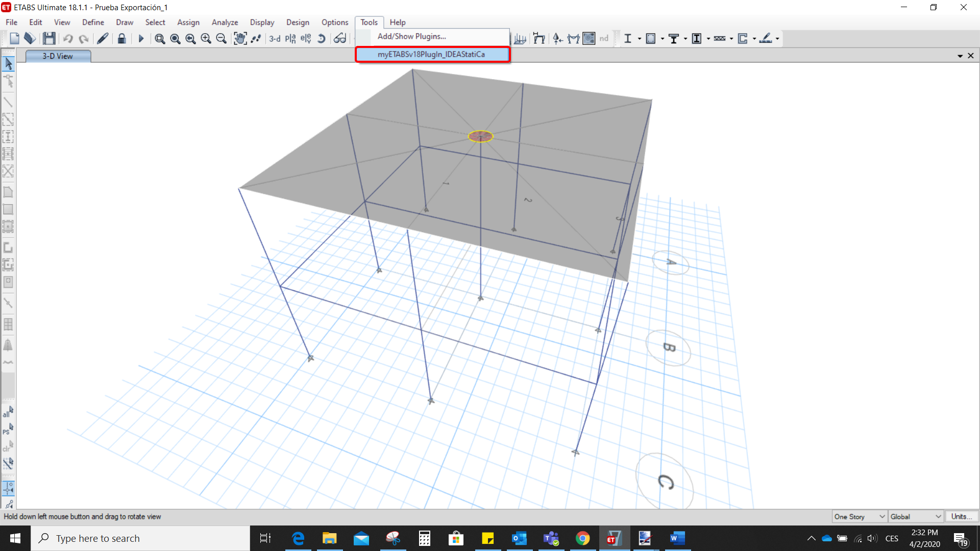The image size is (980, 551).
Task: Open the ETABS icon on the Windows taskbar
Action: pos(614,538)
